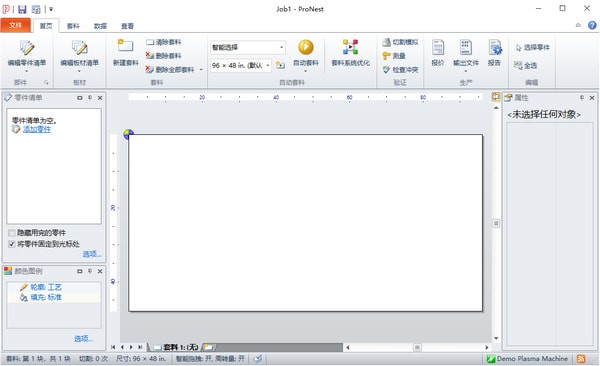Image resolution: width=600 pixels, height=366 pixels.
Task: Click the Edit Part List icon
Action: click(x=27, y=48)
